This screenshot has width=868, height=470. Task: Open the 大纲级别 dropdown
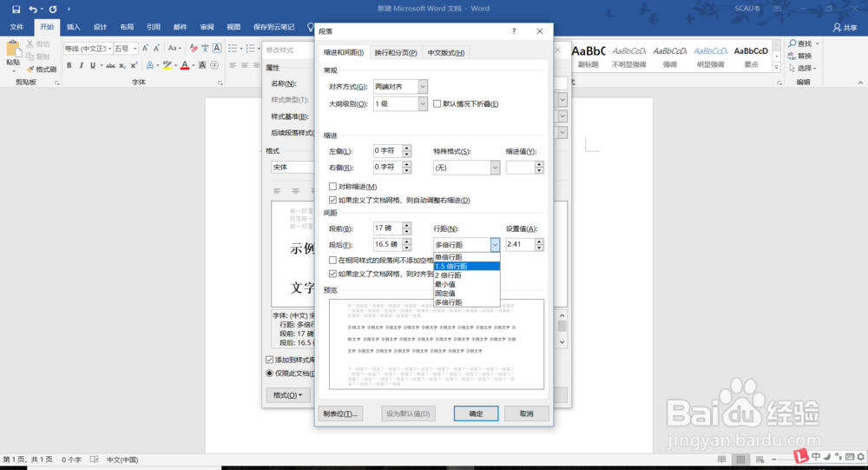point(423,103)
